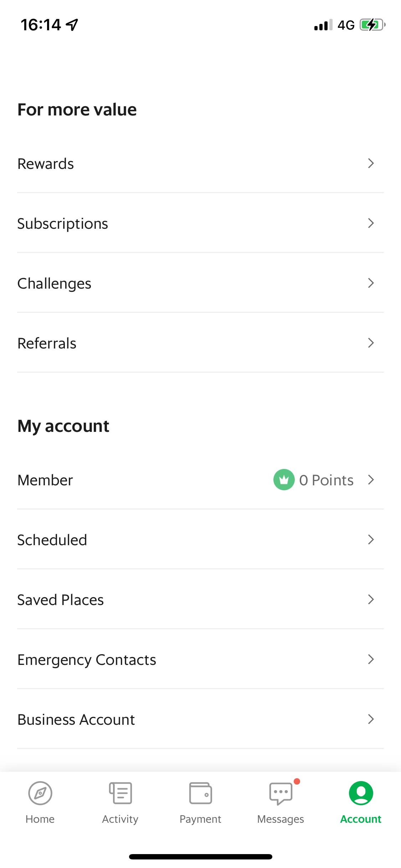Screen dimensions: 401x868
Task: Expand the Rewards row chevron
Action: pos(371,163)
